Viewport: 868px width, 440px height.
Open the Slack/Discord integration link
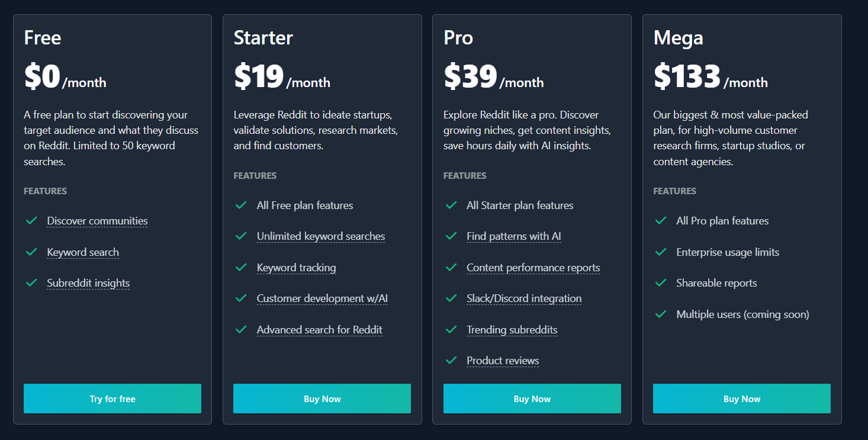(524, 298)
